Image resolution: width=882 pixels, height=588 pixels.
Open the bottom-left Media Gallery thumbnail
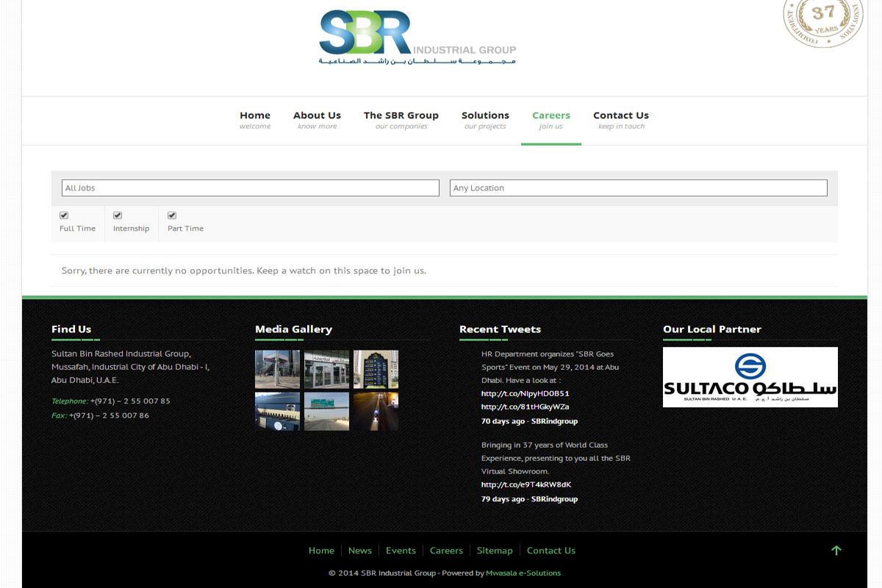277,411
